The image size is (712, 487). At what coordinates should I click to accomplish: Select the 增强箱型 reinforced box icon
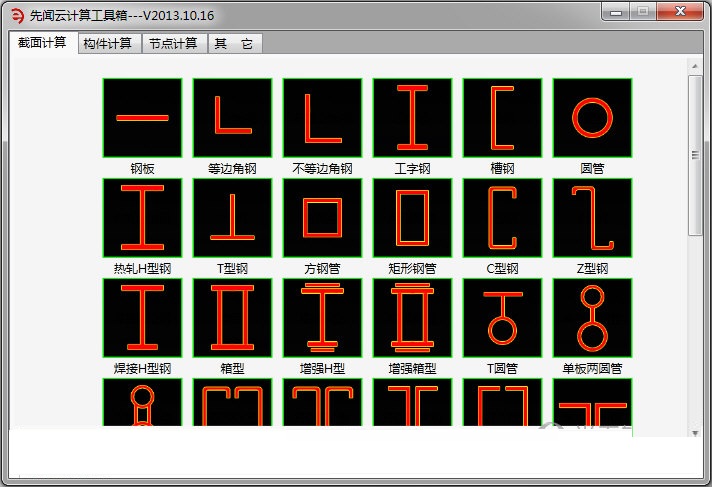[x=412, y=318]
